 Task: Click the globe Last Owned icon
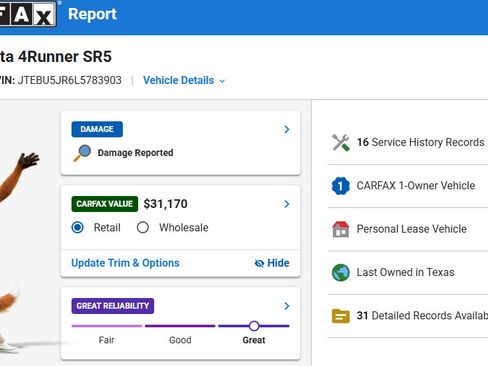pyautogui.click(x=341, y=272)
